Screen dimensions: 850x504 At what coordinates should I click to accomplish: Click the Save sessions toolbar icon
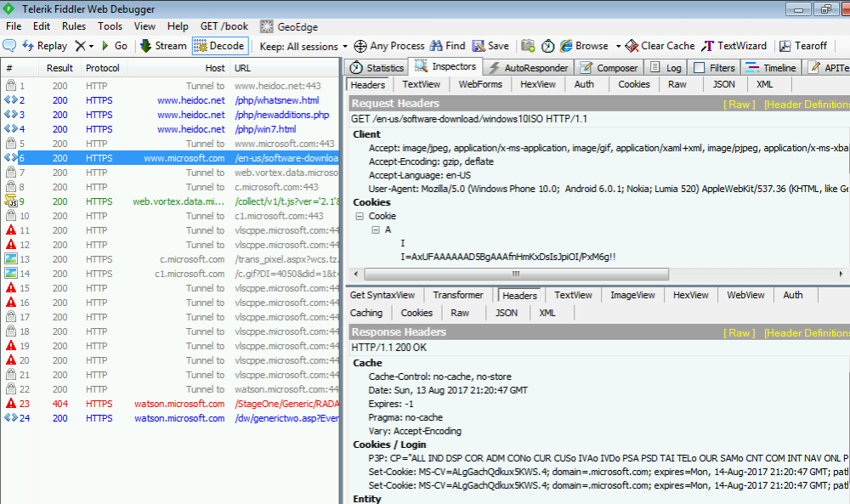click(x=490, y=46)
